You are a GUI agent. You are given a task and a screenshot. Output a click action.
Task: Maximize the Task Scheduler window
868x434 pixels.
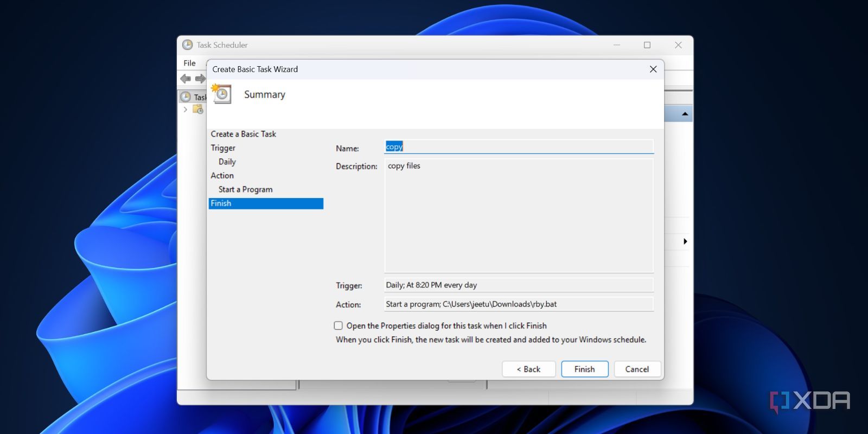click(x=647, y=45)
